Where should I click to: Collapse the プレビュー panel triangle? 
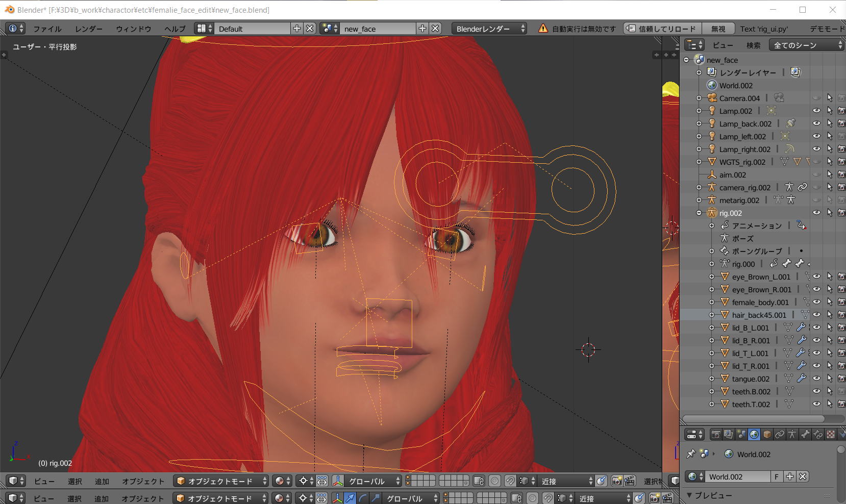point(689,495)
